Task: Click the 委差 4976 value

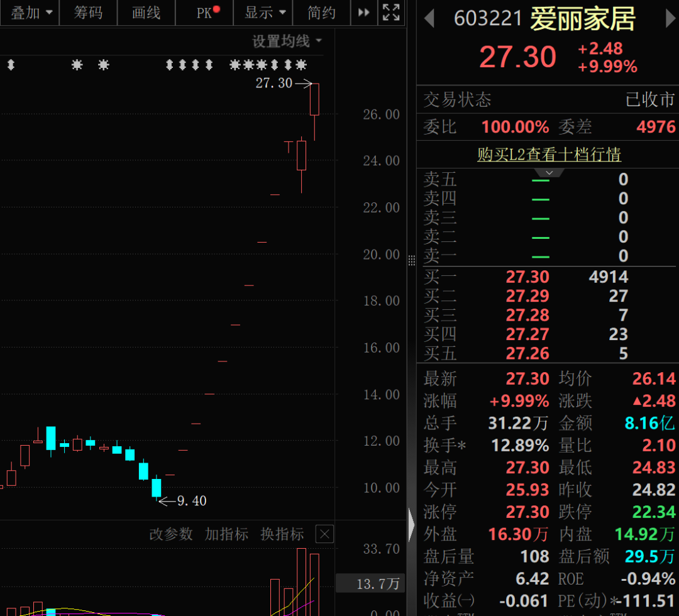Action: [656, 127]
